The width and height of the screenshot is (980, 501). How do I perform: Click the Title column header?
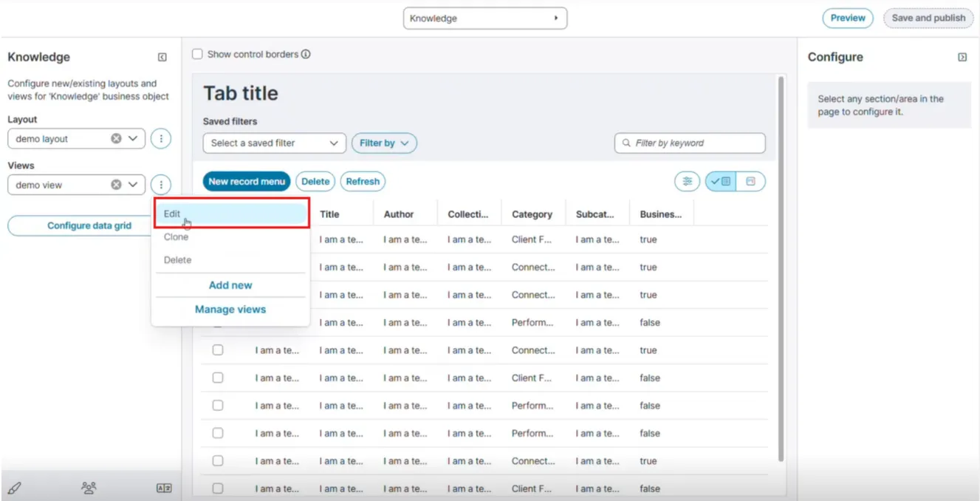(329, 214)
